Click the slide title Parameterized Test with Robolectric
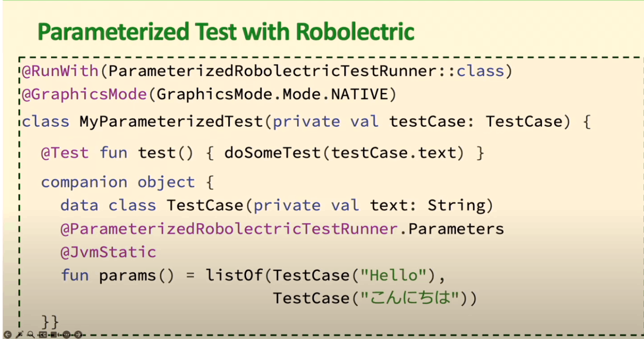 226,32
